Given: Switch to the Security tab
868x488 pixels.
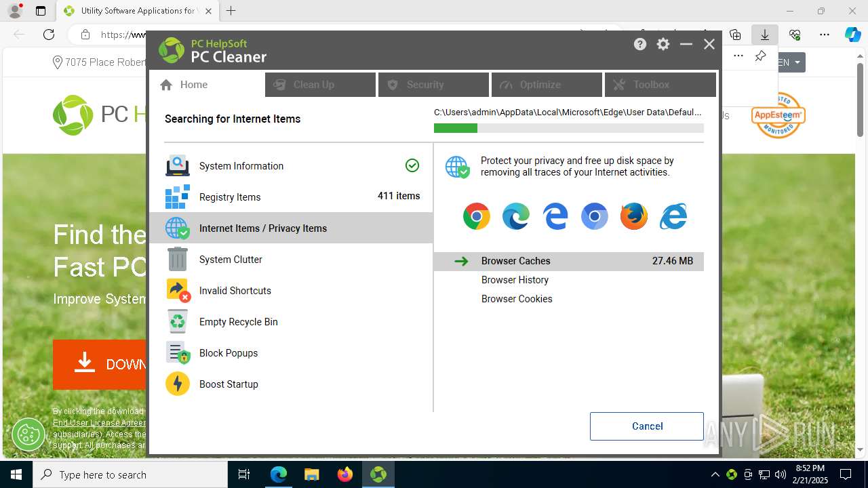Looking at the screenshot, I should (x=433, y=85).
